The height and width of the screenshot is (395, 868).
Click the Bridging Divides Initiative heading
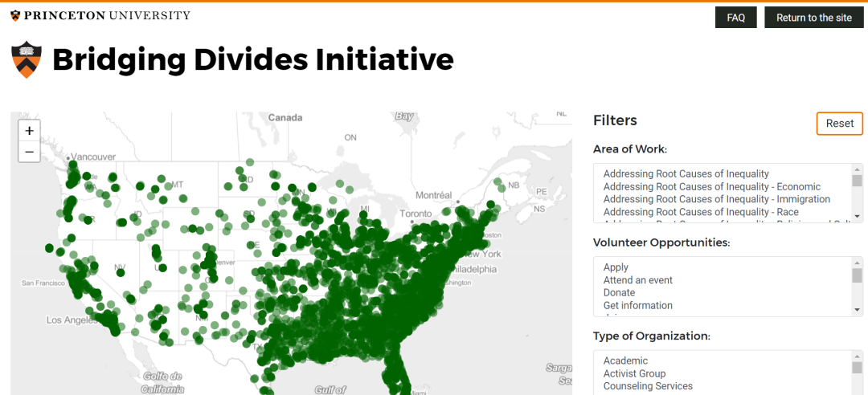tap(253, 59)
